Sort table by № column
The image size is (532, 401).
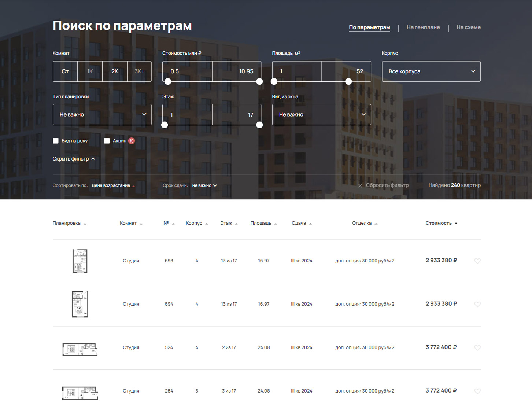tap(169, 223)
